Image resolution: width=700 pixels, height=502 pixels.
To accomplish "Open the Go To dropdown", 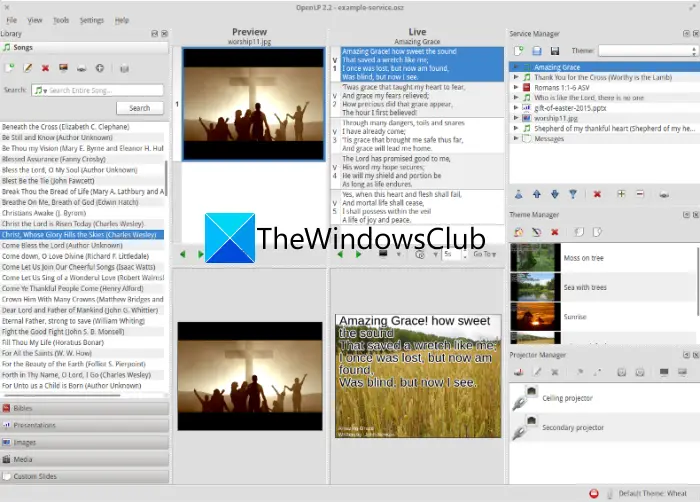I will click(x=484, y=254).
